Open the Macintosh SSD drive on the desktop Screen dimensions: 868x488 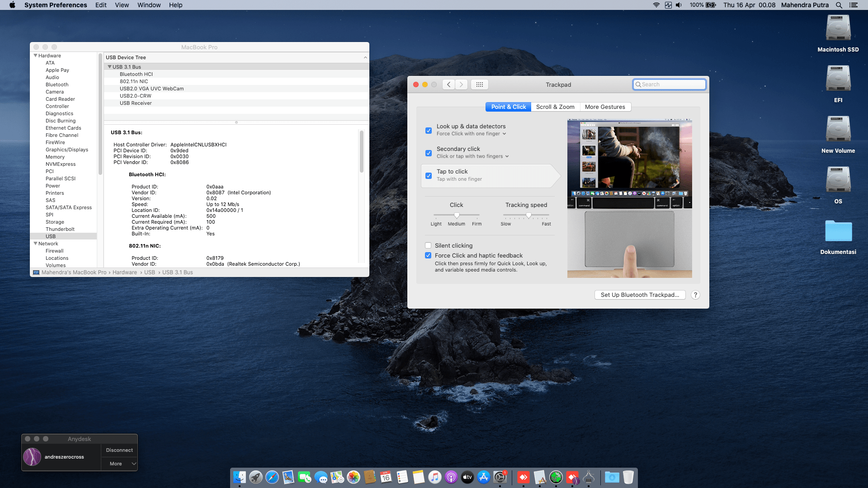838,28
